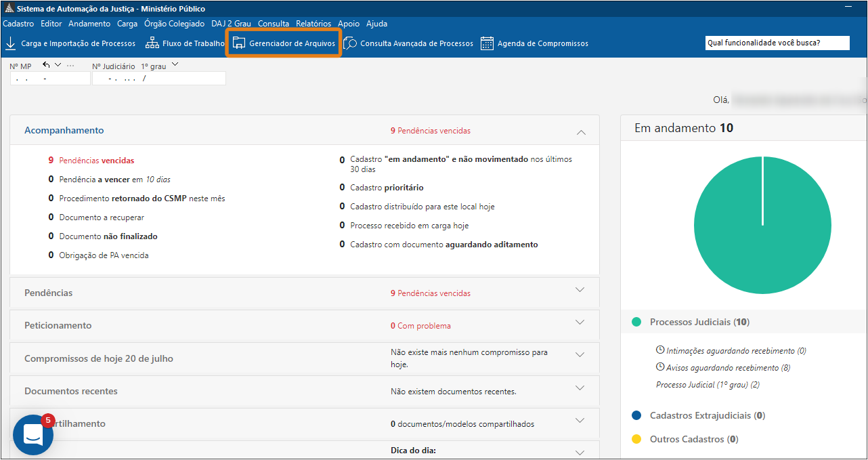Open the Gerenciador de Arquivos

tap(284, 43)
